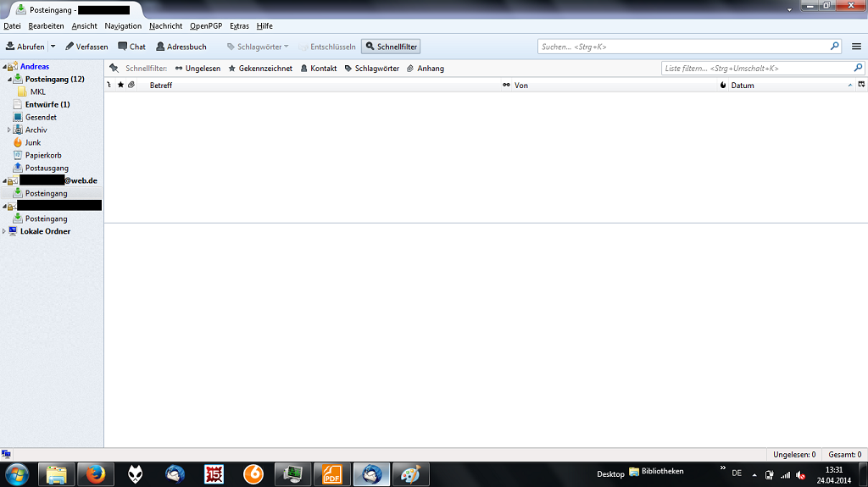Open the Hilfe menu
Image resolution: width=868 pixels, height=487 pixels.
pos(264,26)
